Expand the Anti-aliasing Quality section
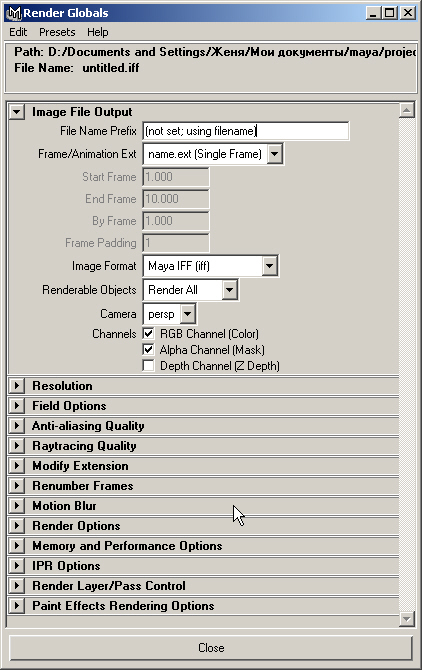Image resolution: width=422 pixels, height=670 pixels. [x=17, y=426]
